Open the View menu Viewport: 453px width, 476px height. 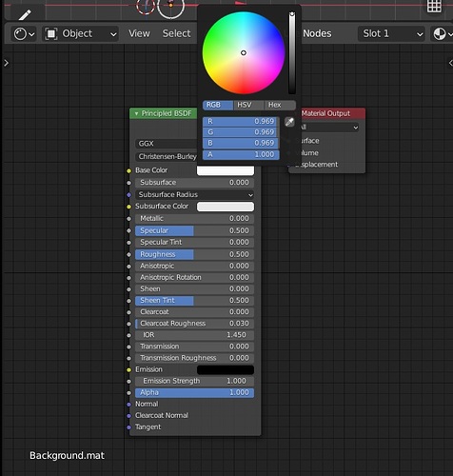tap(139, 33)
